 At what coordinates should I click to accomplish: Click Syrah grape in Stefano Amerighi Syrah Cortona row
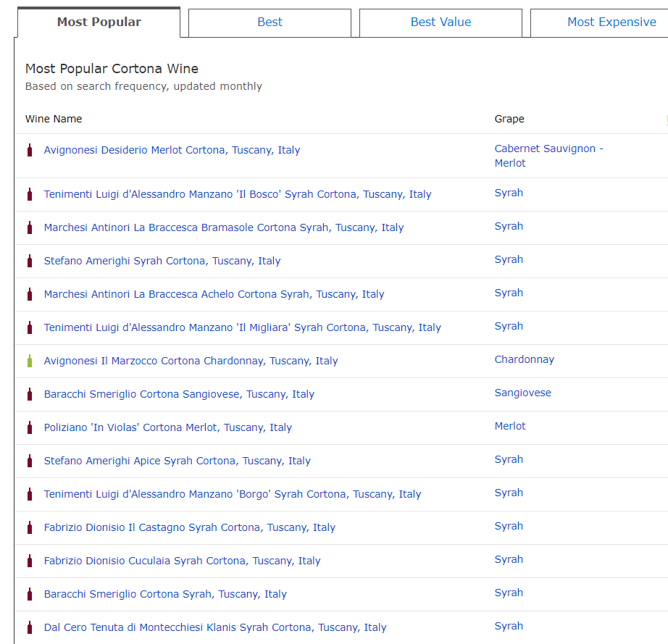(x=509, y=259)
